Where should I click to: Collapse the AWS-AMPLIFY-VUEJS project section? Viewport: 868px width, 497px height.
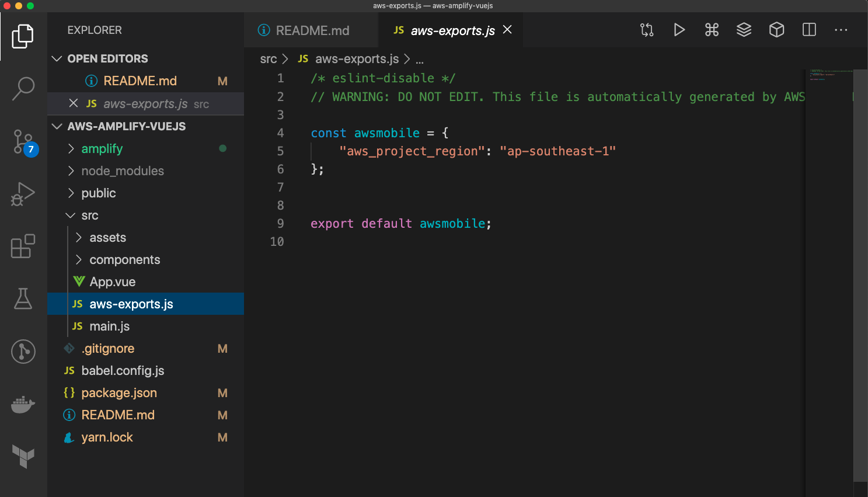click(145, 126)
